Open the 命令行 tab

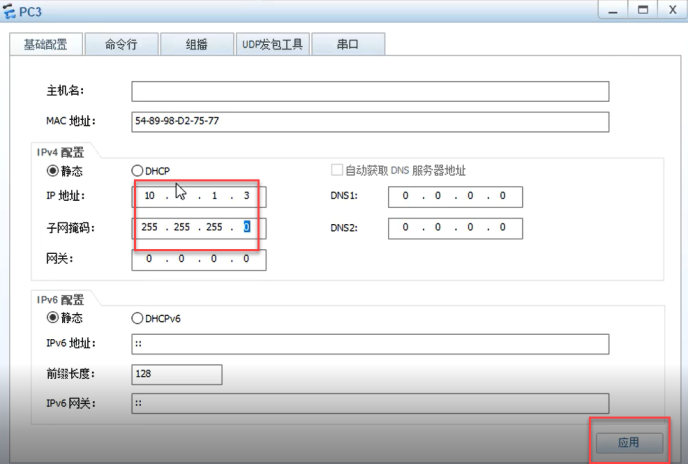pos(119,45)
